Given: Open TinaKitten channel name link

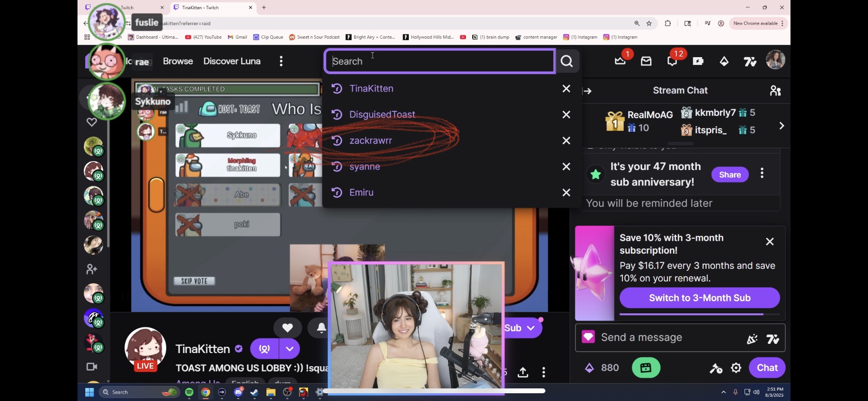Looking at the screenshot, I should [x=202, y=349].
